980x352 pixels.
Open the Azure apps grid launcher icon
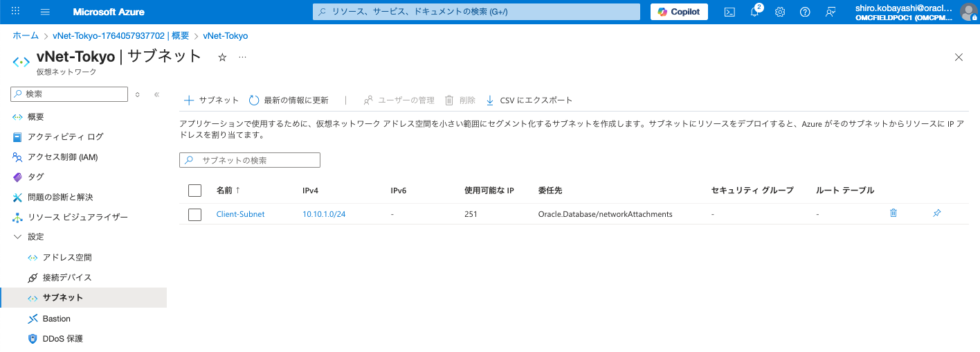coord(16,12)
